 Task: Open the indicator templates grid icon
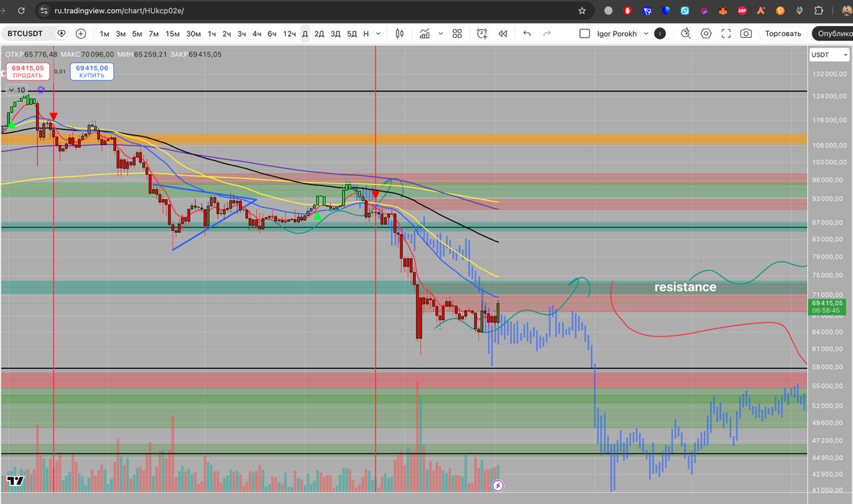tap(457, 34)
